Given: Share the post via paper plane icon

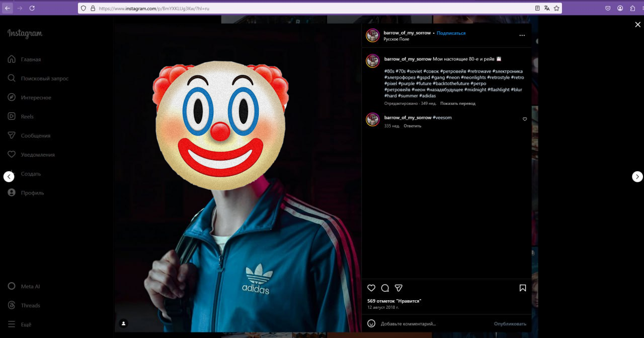Looking at the screenshot, I should 398,288.
